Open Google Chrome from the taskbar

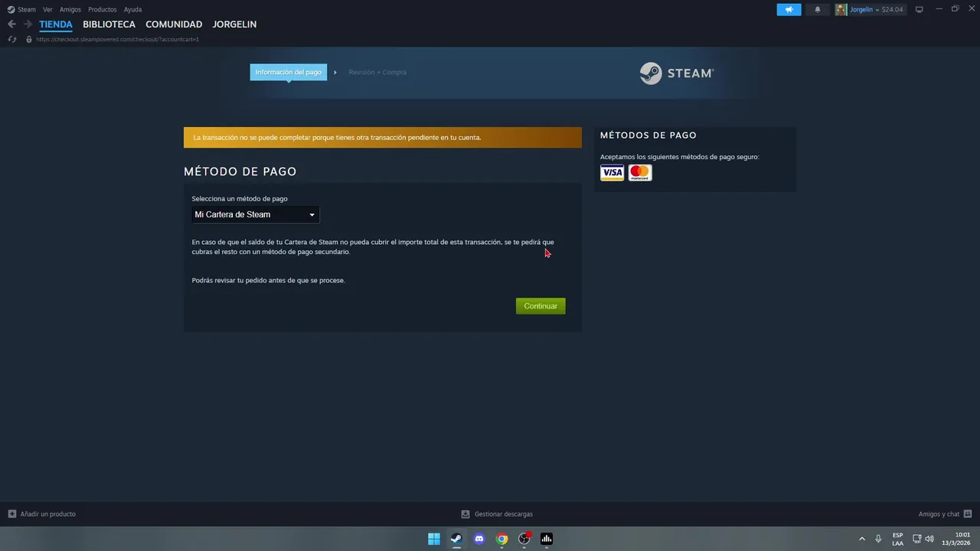501,539
